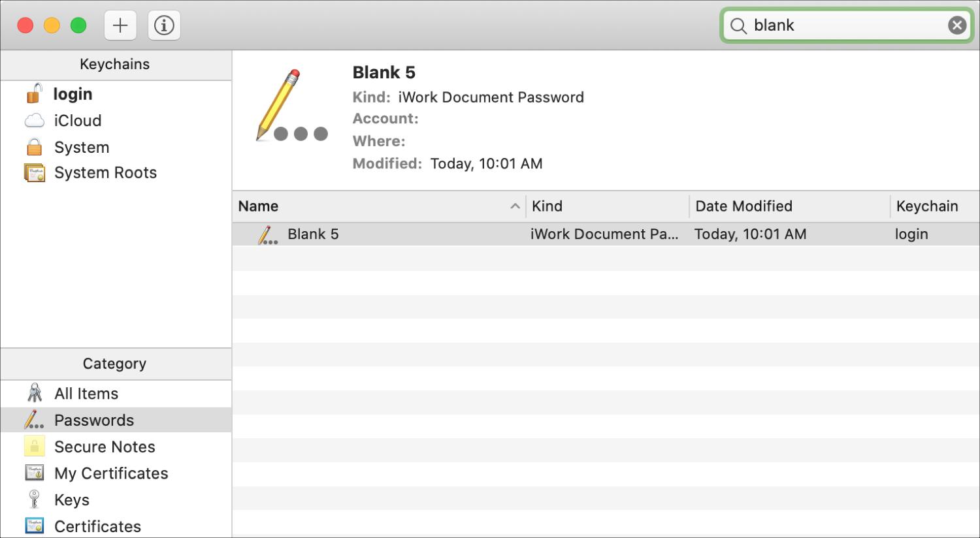This screenshot has height=538, width=980.
Task: Click the large pencil password icon in detail header
Action: [x=291, y=105]
